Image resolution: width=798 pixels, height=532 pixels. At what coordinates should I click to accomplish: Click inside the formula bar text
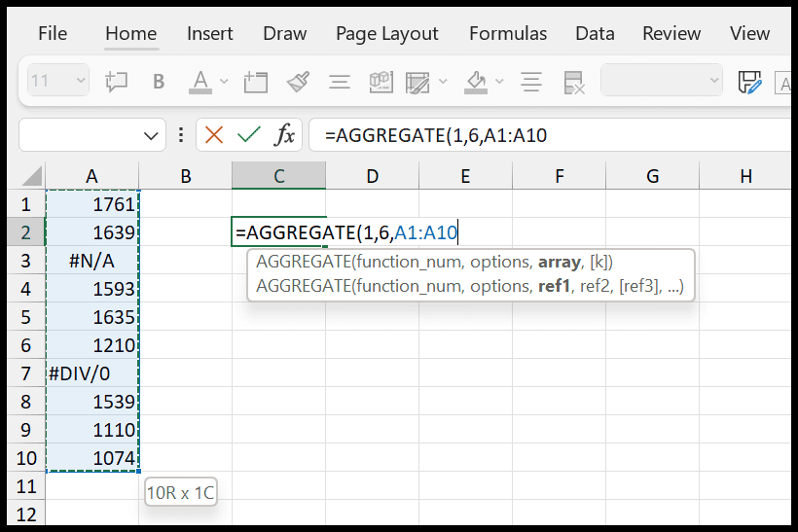(436, 136)
